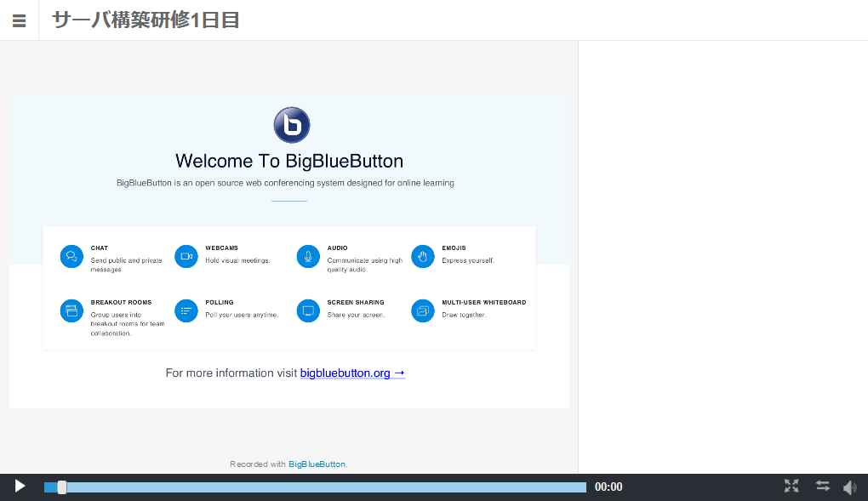Click the "Share your screen." text
This screenshot has width=868, height=501.
(356, 315)
